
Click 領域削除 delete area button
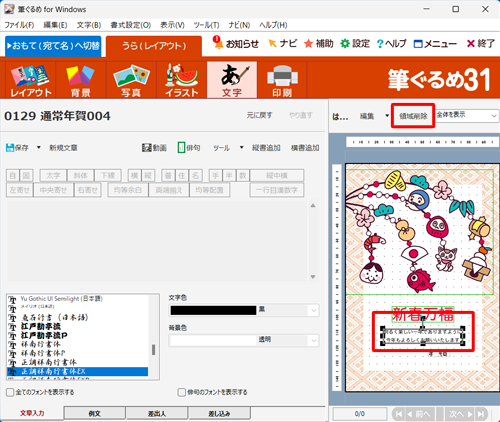413,116
